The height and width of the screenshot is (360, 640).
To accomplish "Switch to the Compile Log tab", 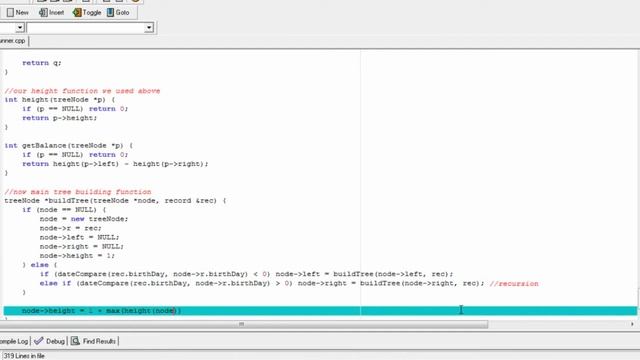I will 14,341.
